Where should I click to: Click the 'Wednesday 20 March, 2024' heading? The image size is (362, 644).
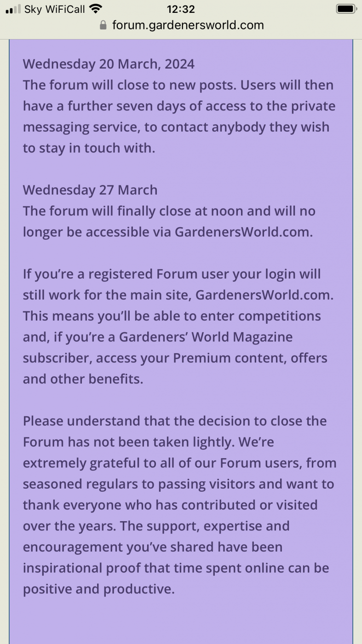click(x=109, y=64)
